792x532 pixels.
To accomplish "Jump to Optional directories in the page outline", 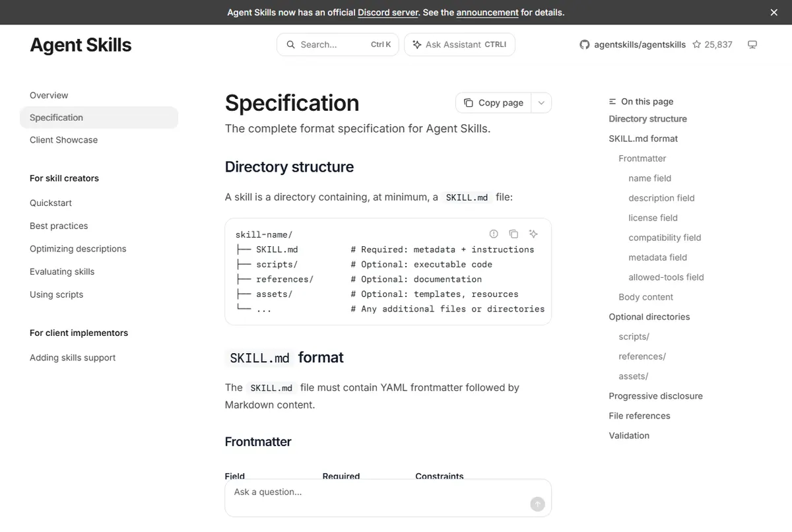I will pos(649,317).
